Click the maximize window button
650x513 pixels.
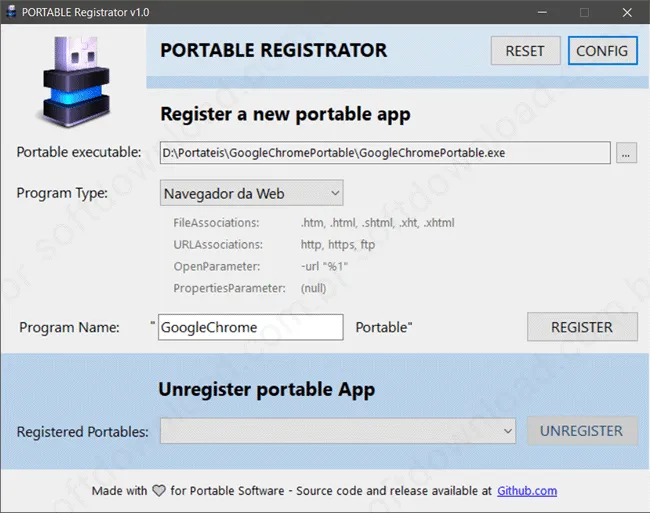point(584,12)
